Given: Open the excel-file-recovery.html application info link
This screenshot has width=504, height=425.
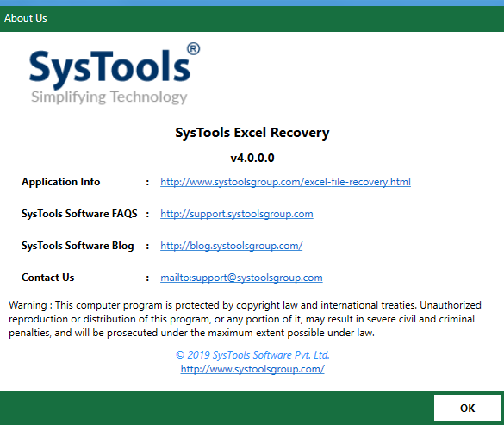Looking at the screenshot, I should point(285,182).
